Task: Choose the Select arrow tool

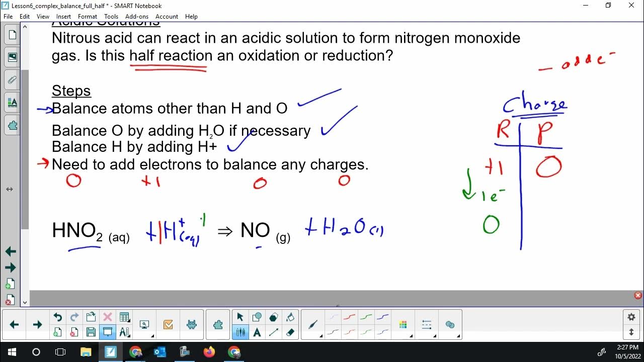Action: pyautogui.click(x=240, y=317)
